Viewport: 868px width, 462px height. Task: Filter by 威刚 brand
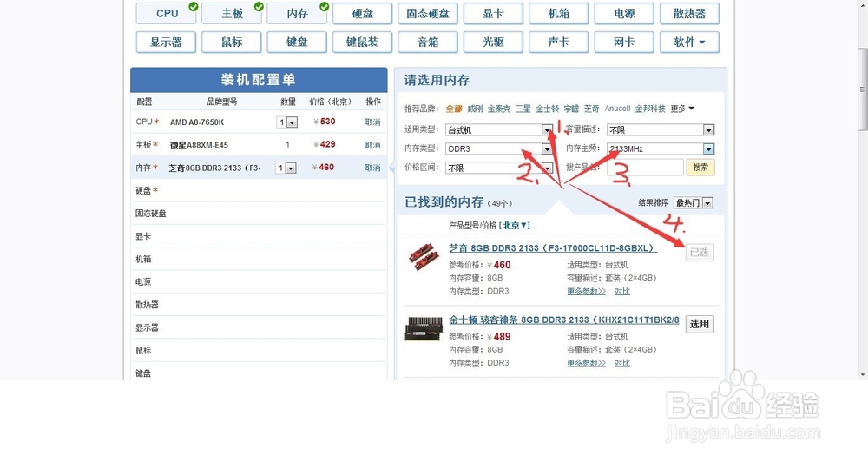click(475, 109)
